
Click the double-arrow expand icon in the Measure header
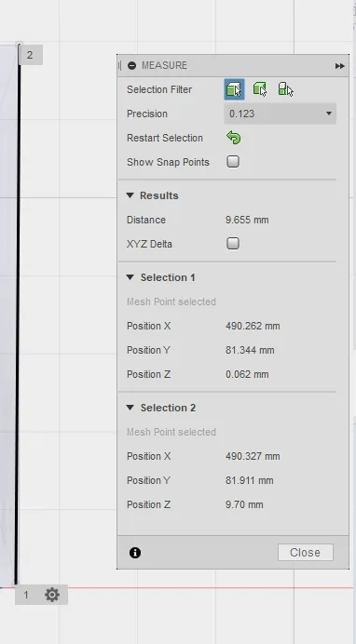(339, 66)
